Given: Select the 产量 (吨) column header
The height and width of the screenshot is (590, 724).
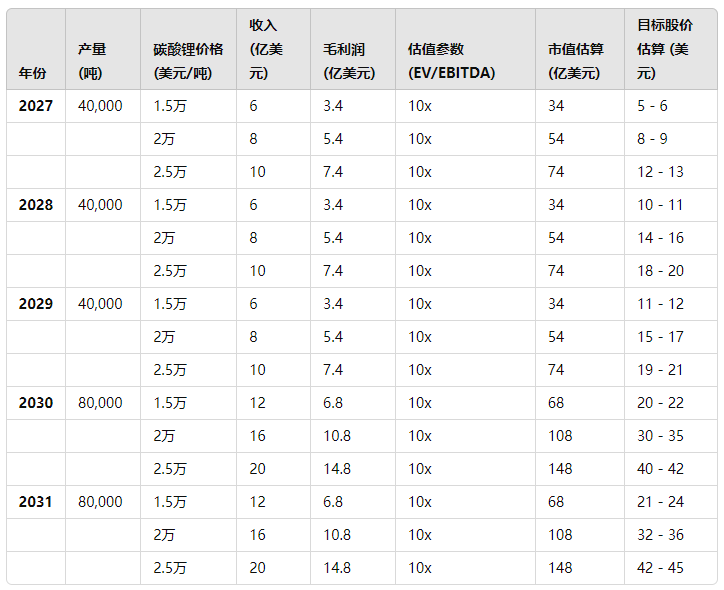Looking at the screenshot, I should pos(94,61).
